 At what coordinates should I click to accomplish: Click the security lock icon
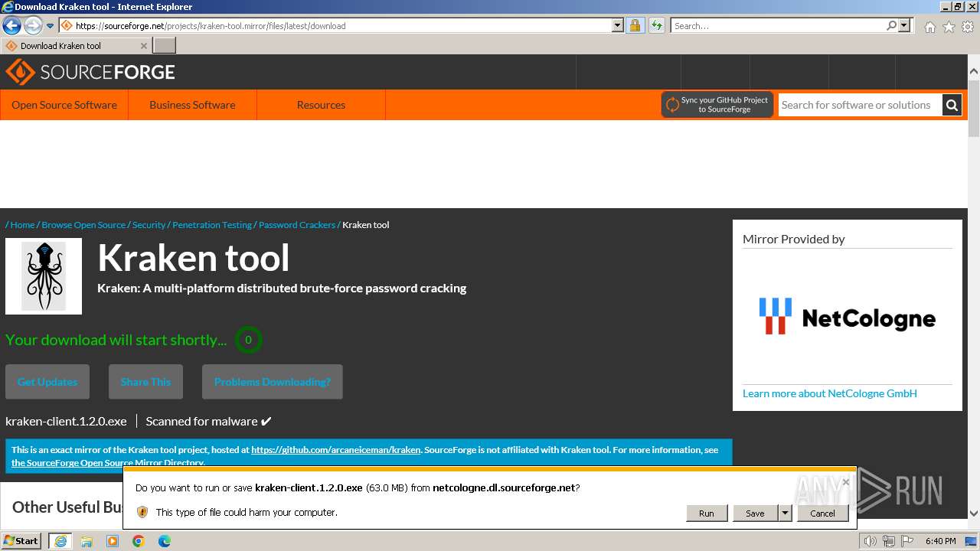635,26
